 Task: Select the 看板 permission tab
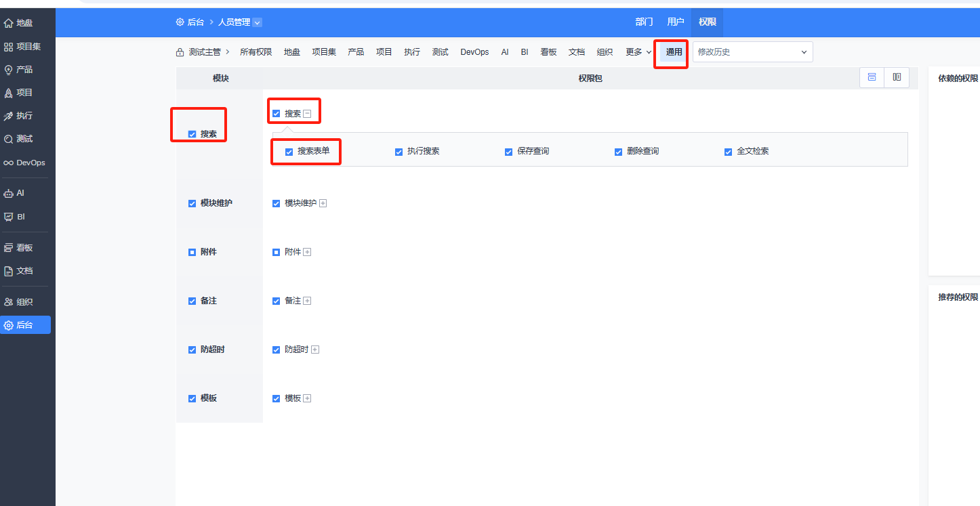pyautogui.click(x=548, y=52)
